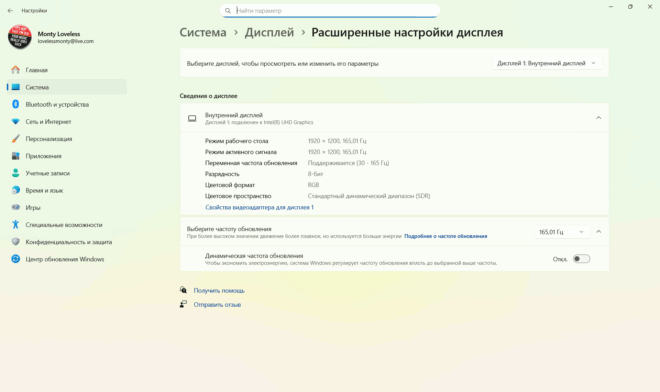Click the Главная home icon

tap(16, 70)
